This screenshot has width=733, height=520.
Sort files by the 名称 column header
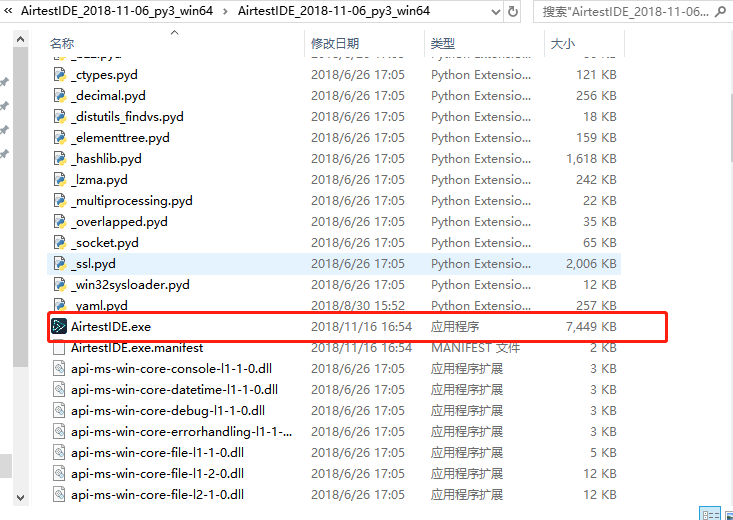click(x=62, y=44)
